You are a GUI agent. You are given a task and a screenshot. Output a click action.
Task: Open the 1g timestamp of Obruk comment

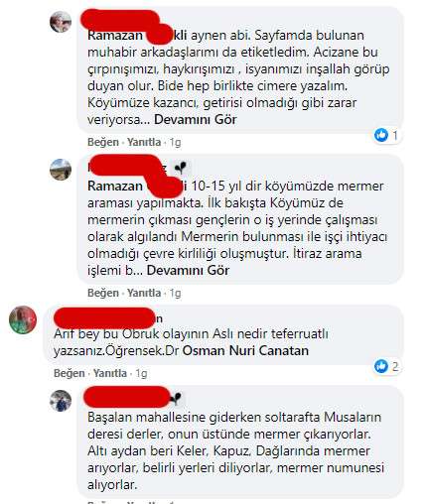click(141, 373)
